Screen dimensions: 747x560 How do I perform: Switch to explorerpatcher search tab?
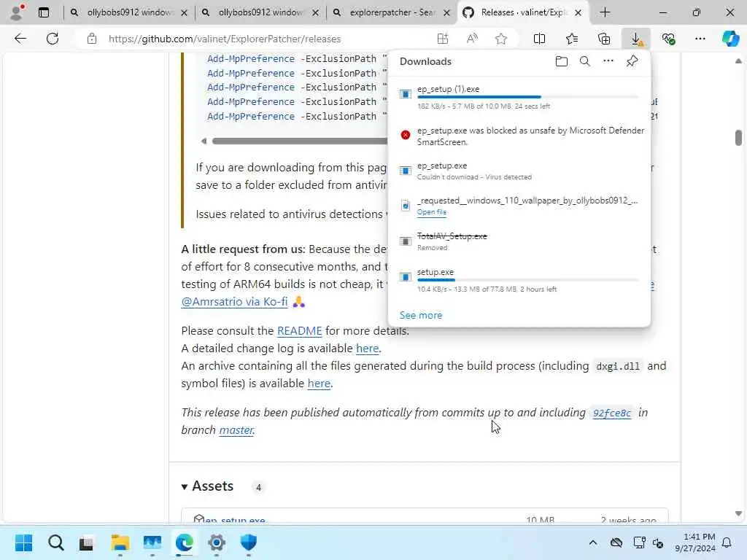pyautogui.click(x=391, y=12)
